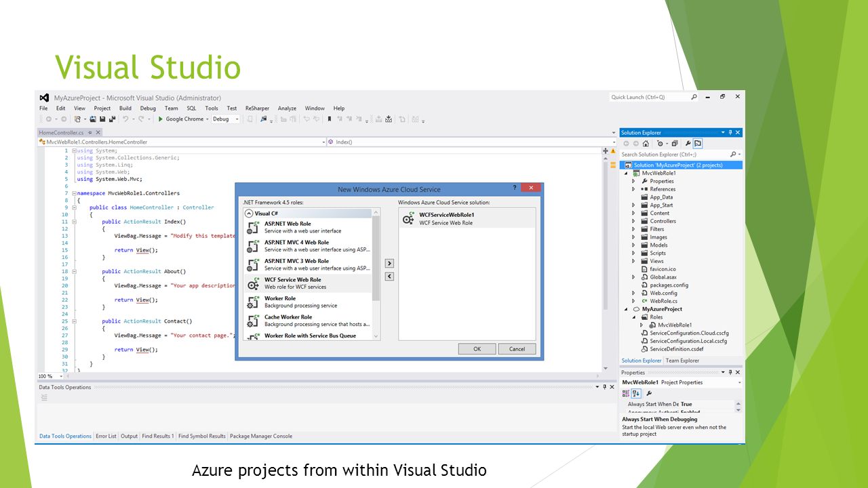Click Categorized icon in Properties panel

click(x=626, y=393)
